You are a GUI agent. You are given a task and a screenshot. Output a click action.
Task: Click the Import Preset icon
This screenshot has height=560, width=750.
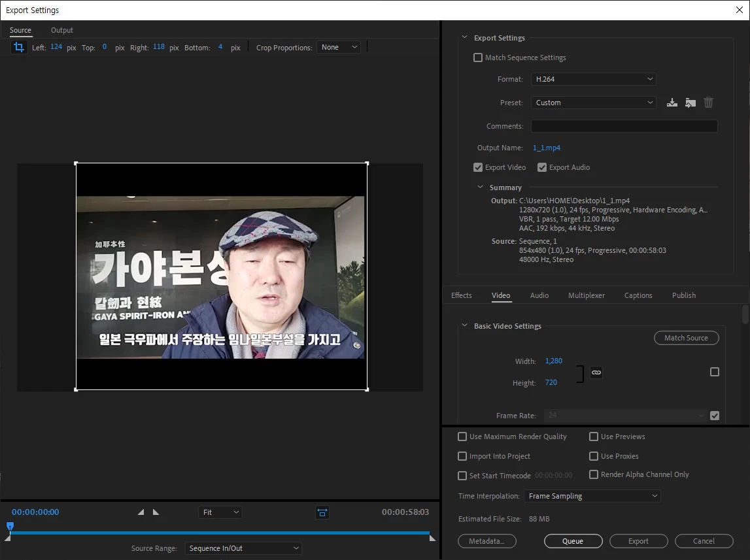pyautogui.click(x=690, y=103)
